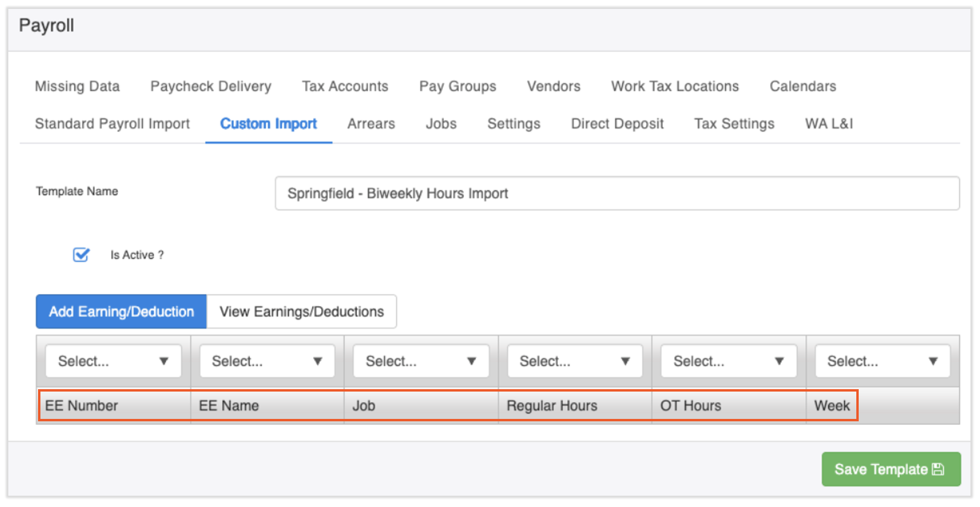980x507 pixels.
Task: Navigate to the WA L&I tab
Action: [x=828, y=124]
